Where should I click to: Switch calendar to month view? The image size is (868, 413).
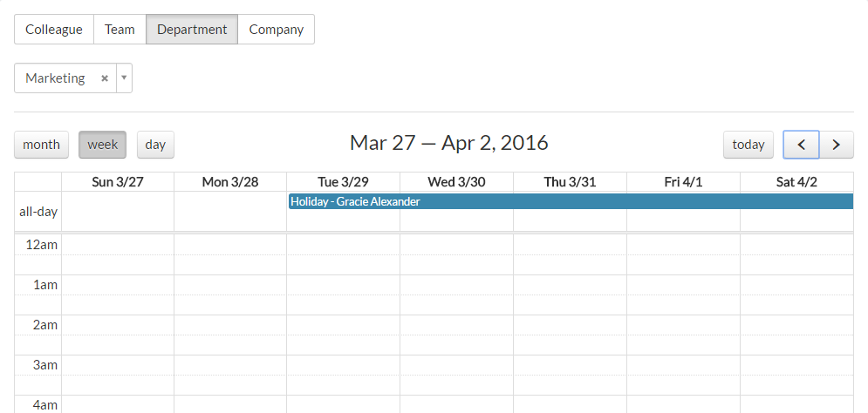point(41,145)
